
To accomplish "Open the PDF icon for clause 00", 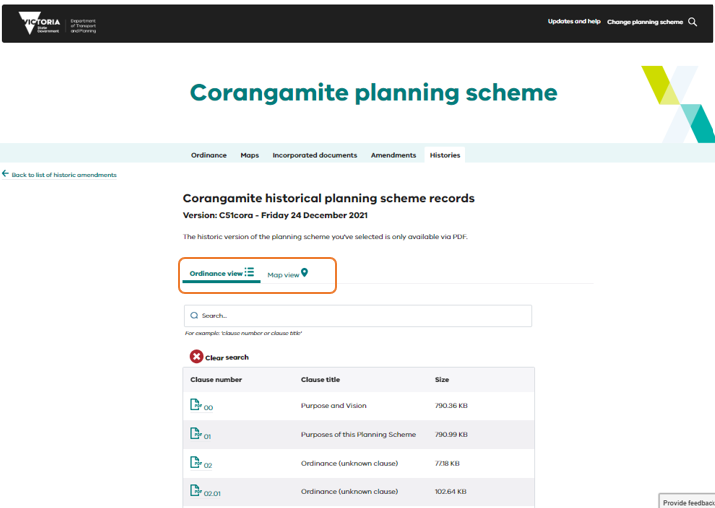I will pos(196,404).
